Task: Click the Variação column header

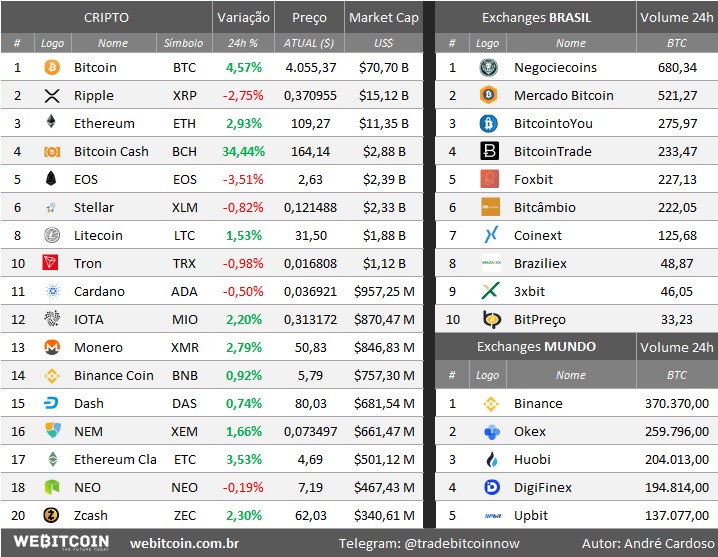Action: coord(243,17)
